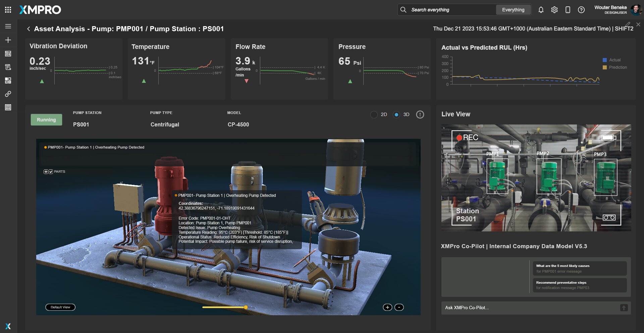Go back using the left chevron arrow
This screenshot has height=333, width=644.
tap(29, 29)
